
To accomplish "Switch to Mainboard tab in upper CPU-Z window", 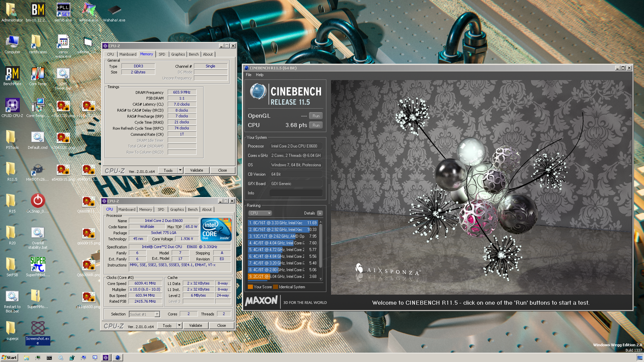I will (128, 54).
